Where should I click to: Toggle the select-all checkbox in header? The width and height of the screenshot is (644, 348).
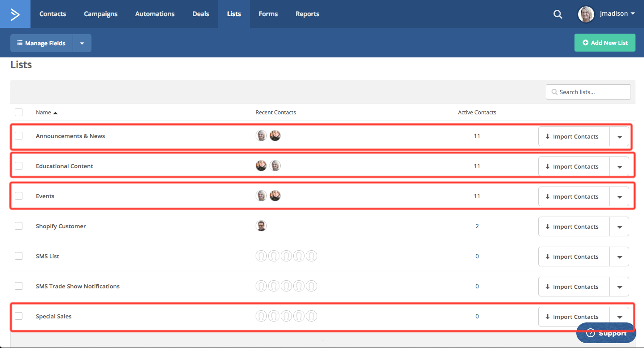[18, 112]
